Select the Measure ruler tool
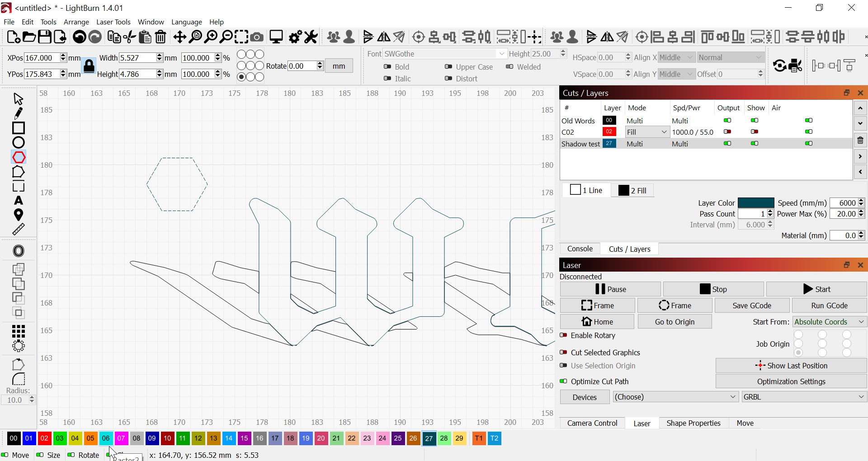Image resolution: width=868 pixels, height=461 pixels. [19, 229]
